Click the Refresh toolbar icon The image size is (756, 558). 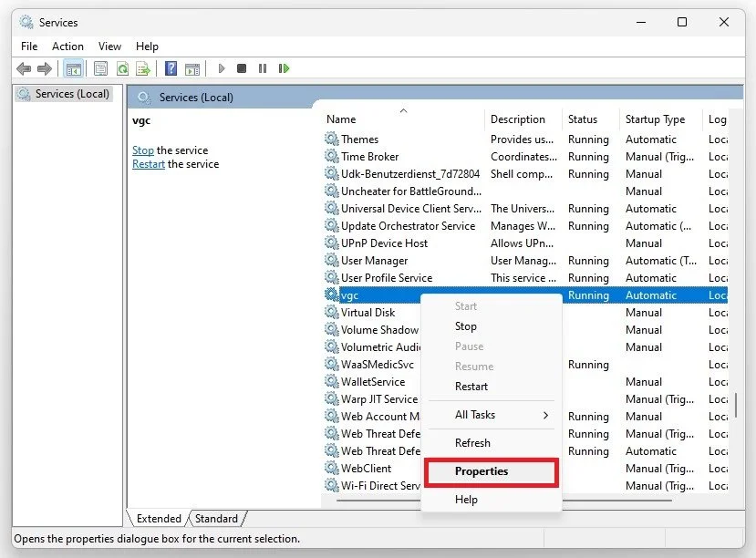tap(122, 68)
